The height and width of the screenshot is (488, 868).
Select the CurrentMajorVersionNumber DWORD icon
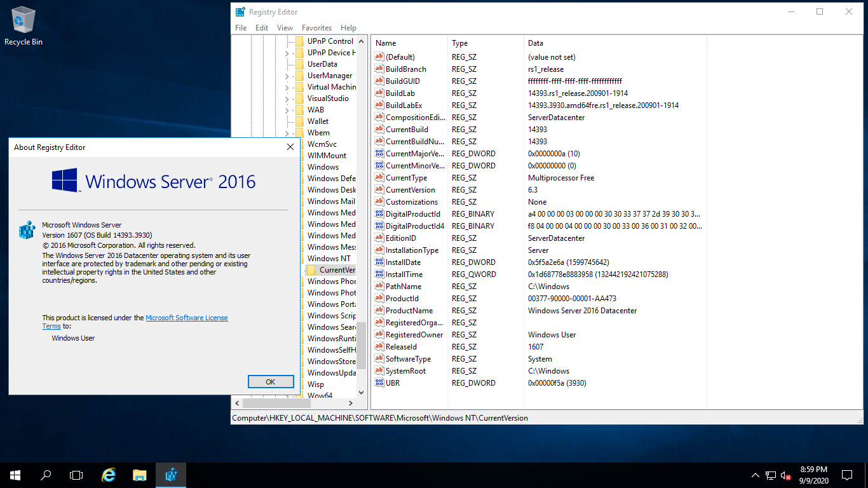pyautogui.click(x=379, y=154)
